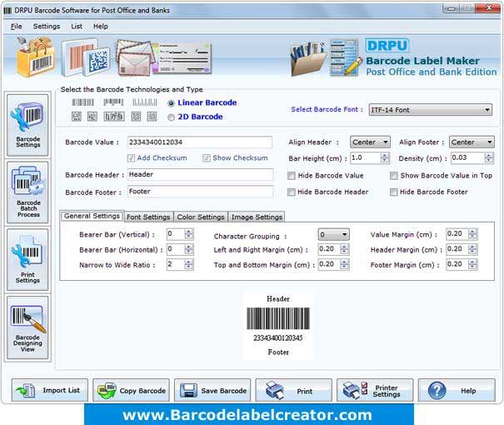Adjust Narrow to Wide Ratio stepper
The width and height of the screenshot is (504, 425).
(189, 264)
